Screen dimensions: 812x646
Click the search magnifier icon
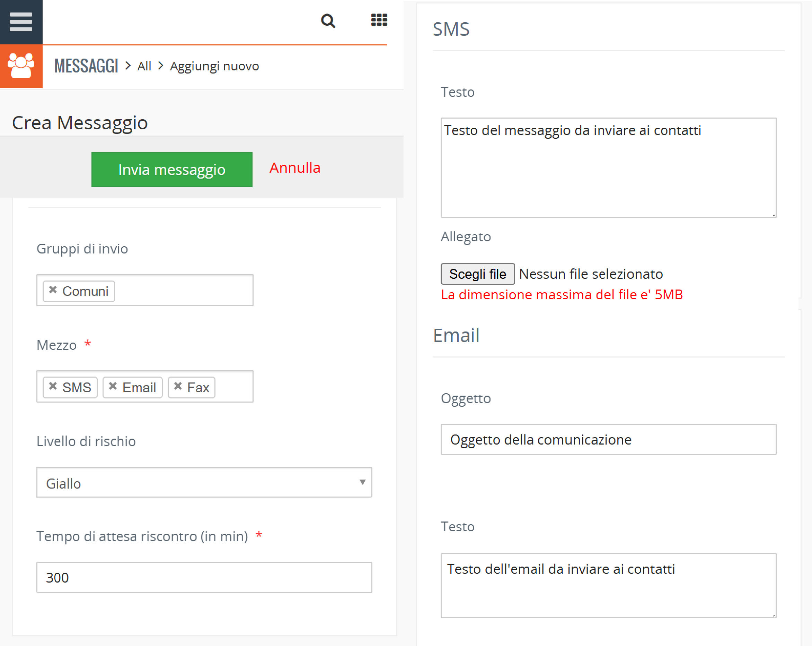pos(328,21)
